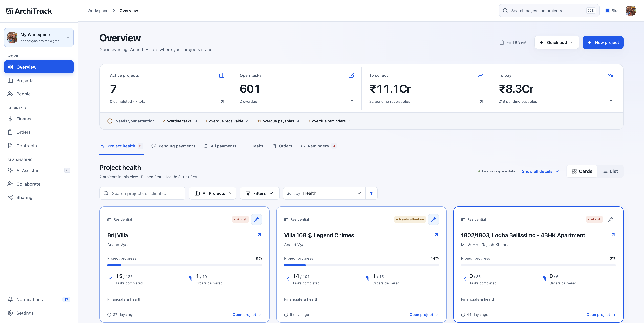Screen dimensions: 644x323
Task: Pin the Lodha Bellissimo project
Action: coord(610,219)
